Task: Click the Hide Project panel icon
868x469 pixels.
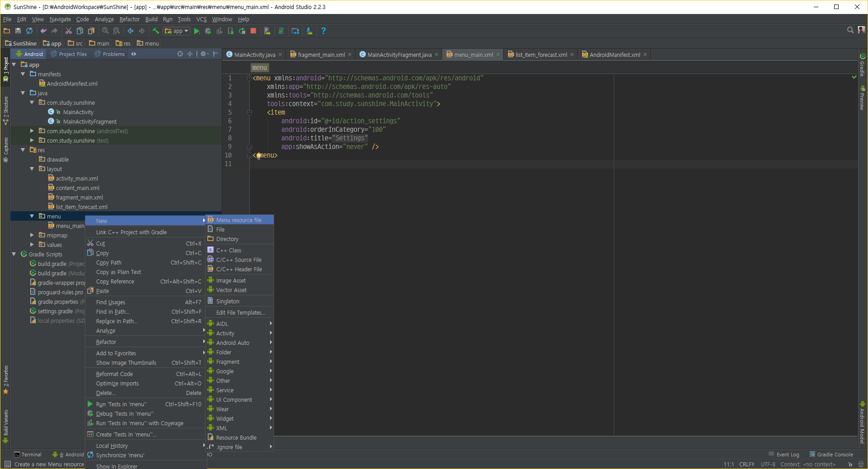Action: [x=216, y=54]
